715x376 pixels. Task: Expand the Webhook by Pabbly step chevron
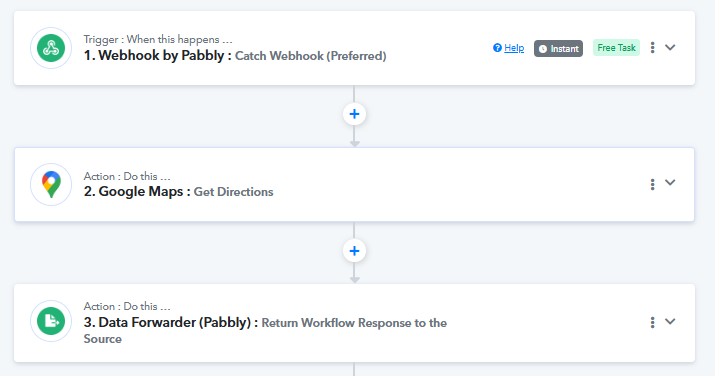click(670, 47)
